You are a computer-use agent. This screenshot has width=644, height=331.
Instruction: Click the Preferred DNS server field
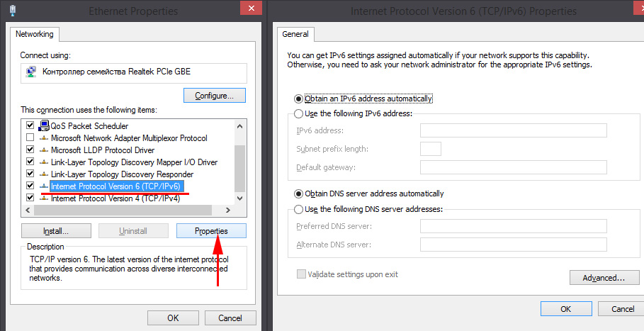point(514,226)
